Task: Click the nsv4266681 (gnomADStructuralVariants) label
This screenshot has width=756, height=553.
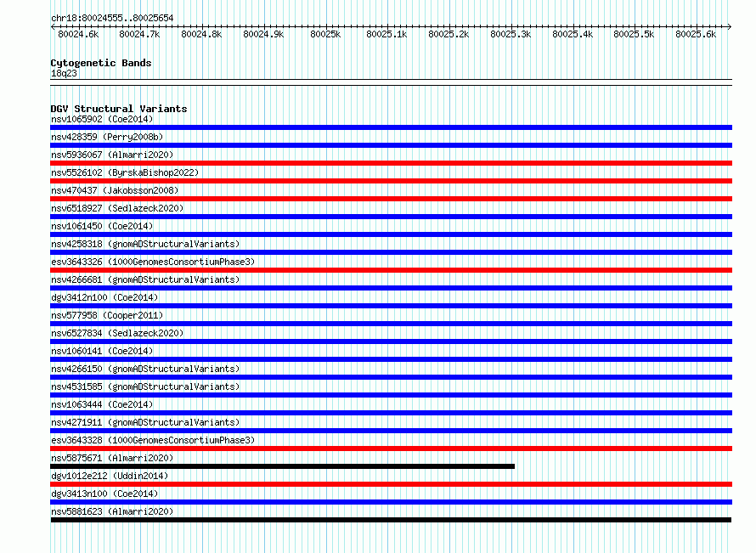Action: pos(145,279)
